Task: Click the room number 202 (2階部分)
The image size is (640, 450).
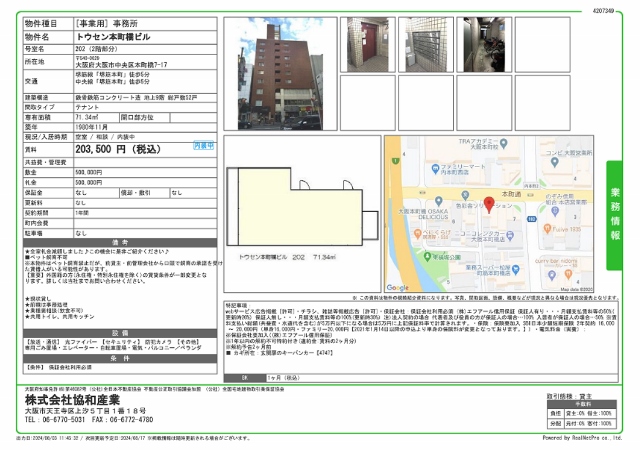Action: pyautogui.click(x=96, y=49)
